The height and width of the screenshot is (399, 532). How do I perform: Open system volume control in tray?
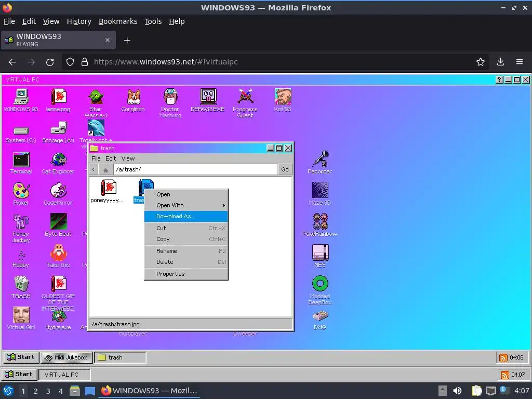click(x=457, y=391)
